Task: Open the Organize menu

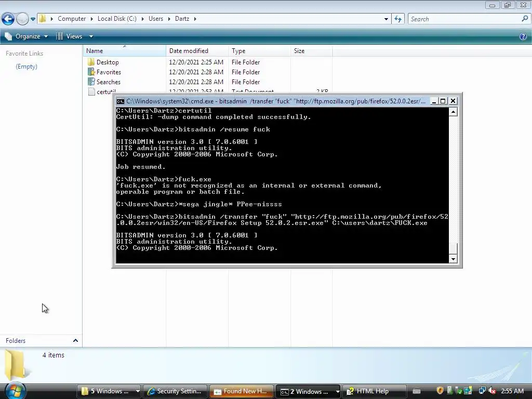Action: coord(26,36)
